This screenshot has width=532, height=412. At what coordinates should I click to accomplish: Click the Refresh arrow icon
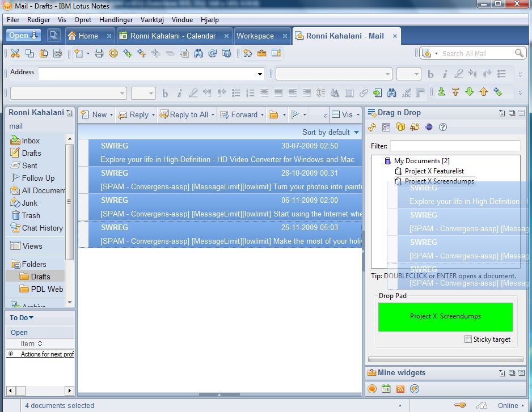pyautogui.click(x=212, y=53)
